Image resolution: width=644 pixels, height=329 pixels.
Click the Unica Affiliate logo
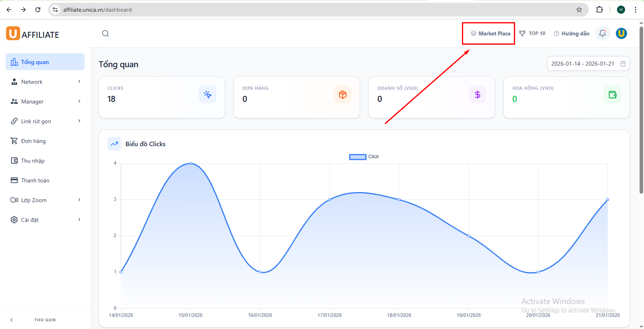click(33, 34)
